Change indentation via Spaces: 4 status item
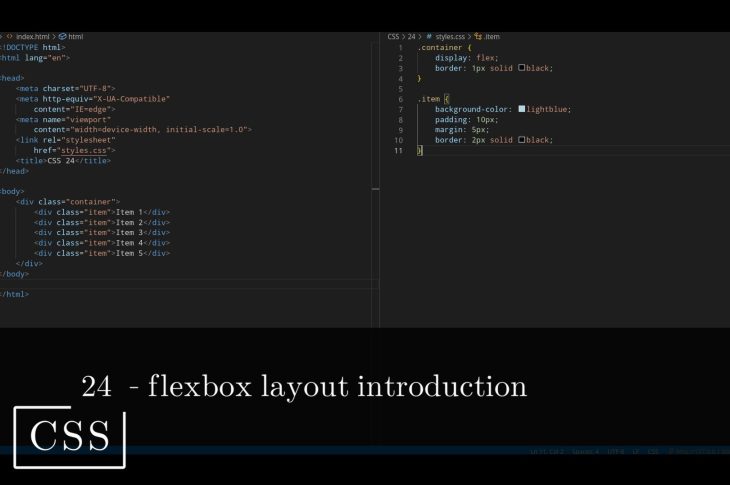The image size is (730, 485). [x=585, y=452]
